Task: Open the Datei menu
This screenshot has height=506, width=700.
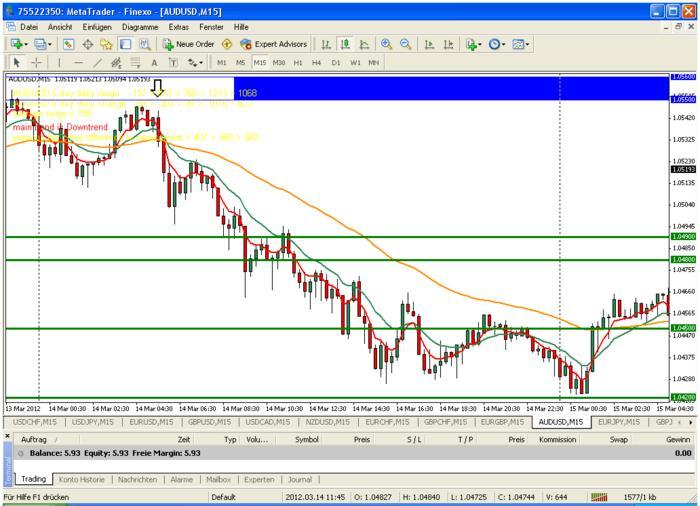Action: pos(29,27)
